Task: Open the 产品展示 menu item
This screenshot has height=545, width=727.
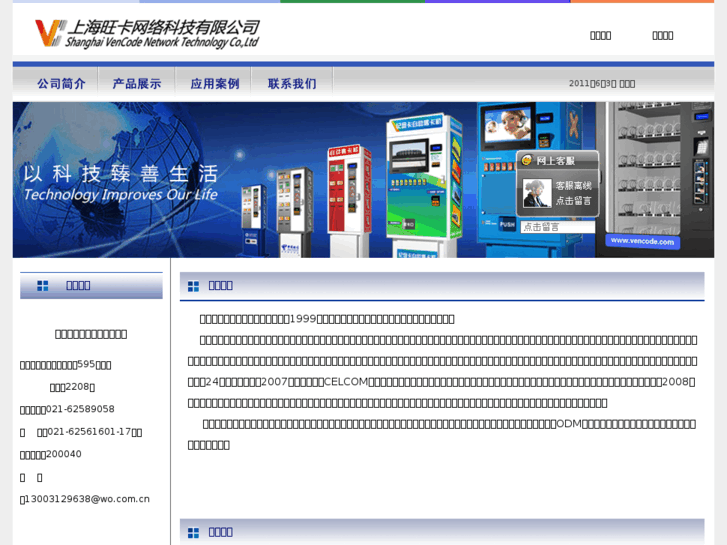Action: 137,84
